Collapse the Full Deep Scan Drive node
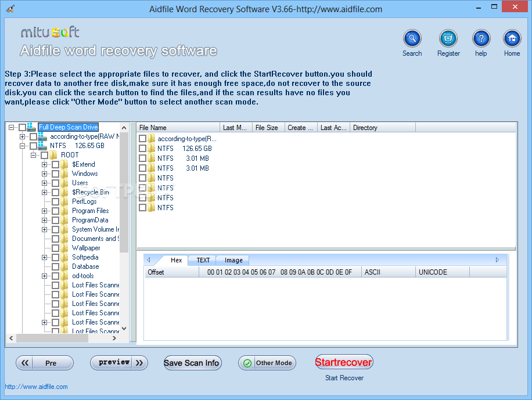 point(11,127)
